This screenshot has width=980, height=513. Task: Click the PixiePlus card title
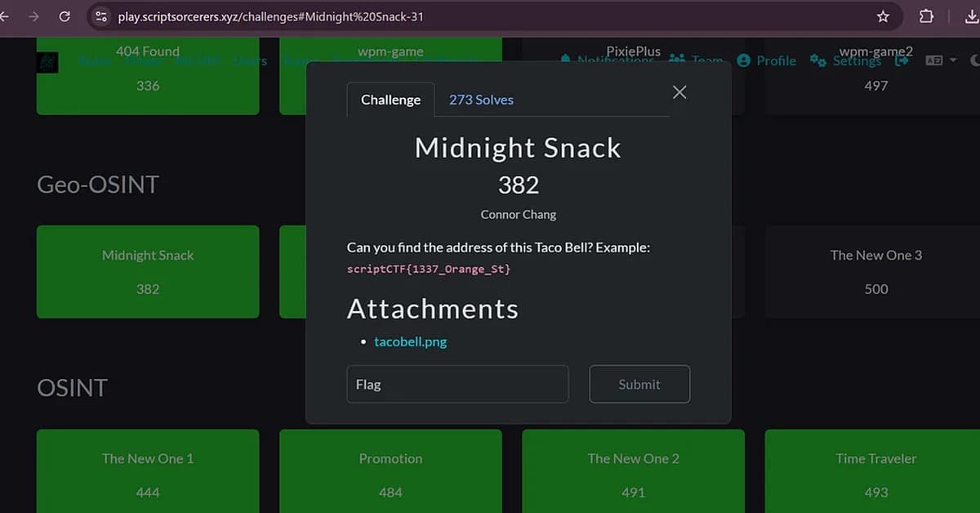(633, 51)
